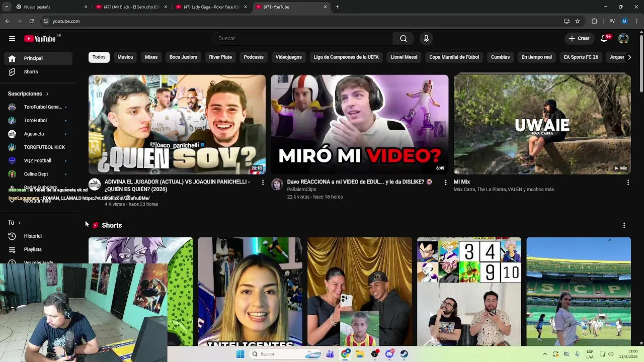Click the search magnifier button
644x362 pixels.
pyautogui.click(x=404, y=39)
